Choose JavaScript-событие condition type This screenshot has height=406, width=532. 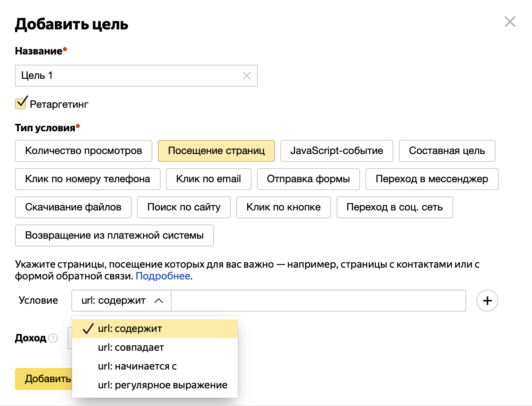pyautogui.click(x=337, y=151)
